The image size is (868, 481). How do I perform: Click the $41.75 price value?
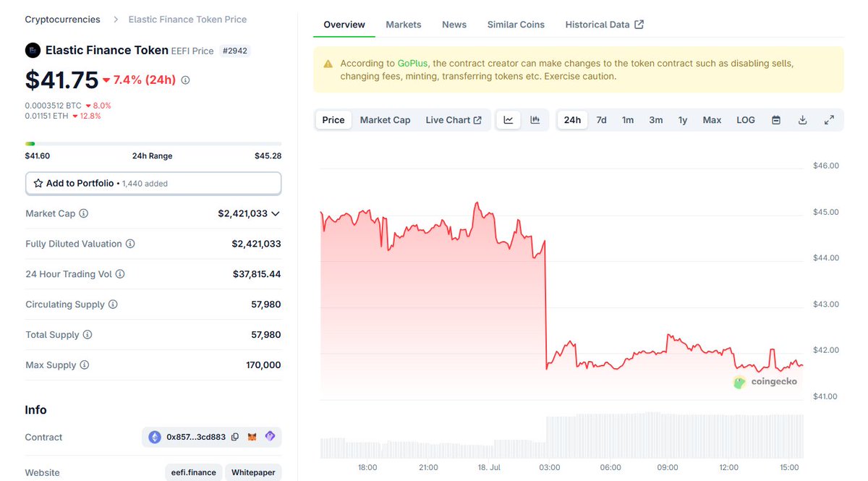pyautogui.click(x=61, y=80)
